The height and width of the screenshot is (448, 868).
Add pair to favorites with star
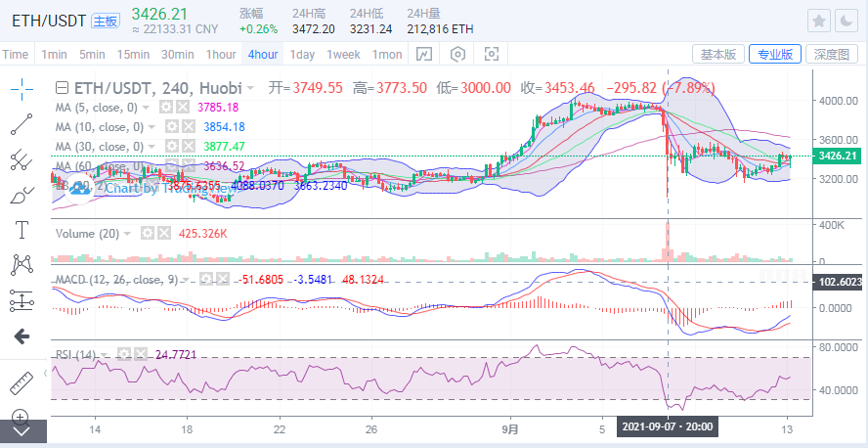click(x=818, y=21)
